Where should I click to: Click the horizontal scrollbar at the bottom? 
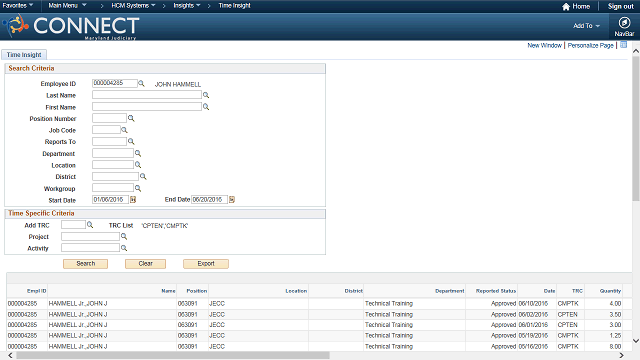[x=173, y=356]
